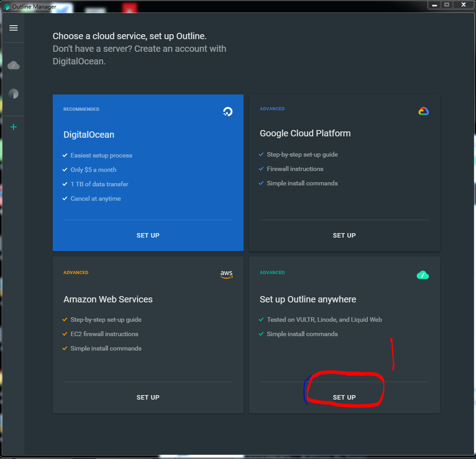Click ADVANCED label on Outline anywhere card
Viewport: 476px width, 459px height.
[272, 272]
